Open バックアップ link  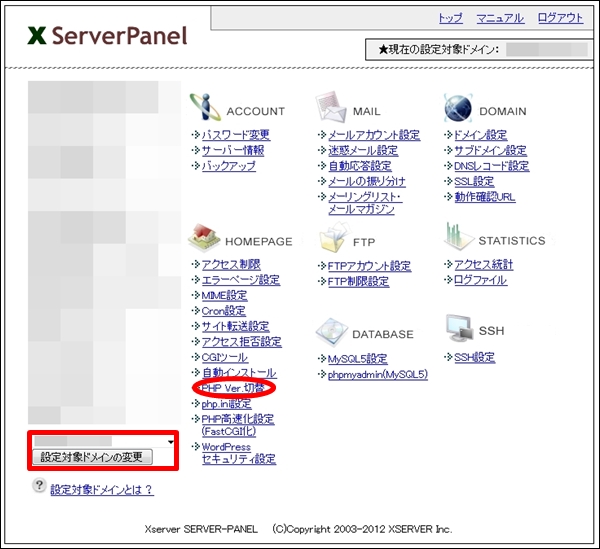228,166
